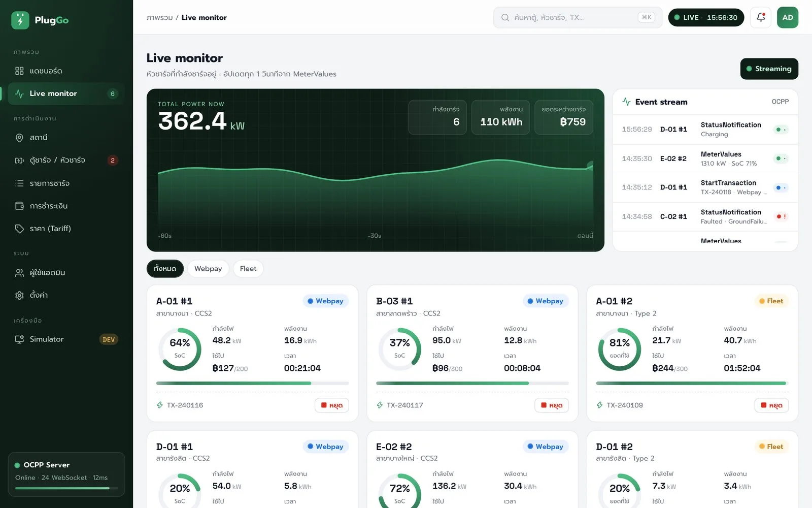The width and height of the screenshot is (812, 508).
Task: Click the OCPP label in Event stream
Action: point(780,102)
